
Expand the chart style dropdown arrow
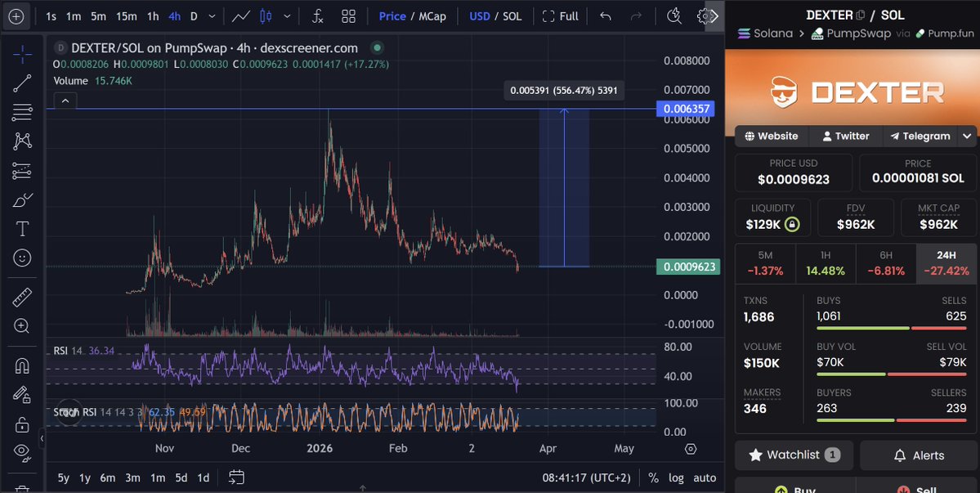click(x=287, y=16)
